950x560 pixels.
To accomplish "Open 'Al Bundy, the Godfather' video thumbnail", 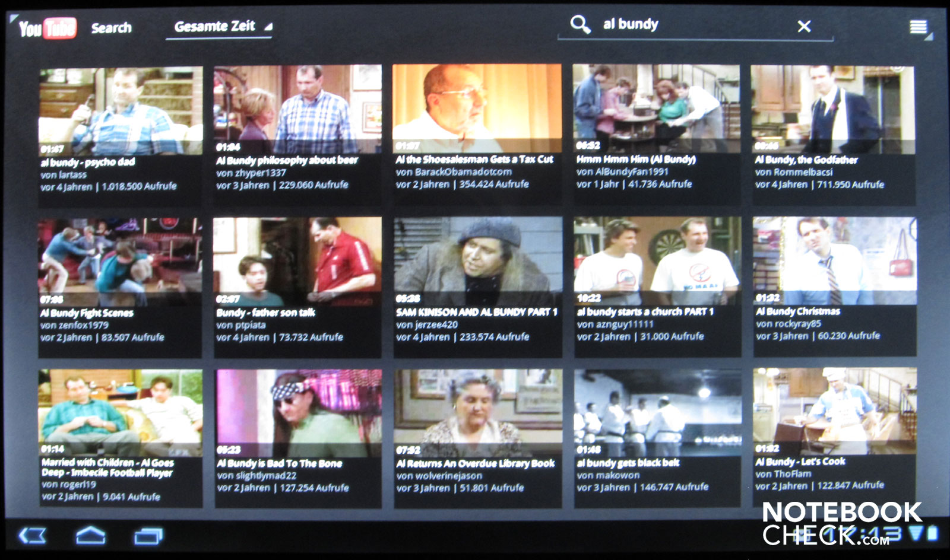I will (832, 110).
